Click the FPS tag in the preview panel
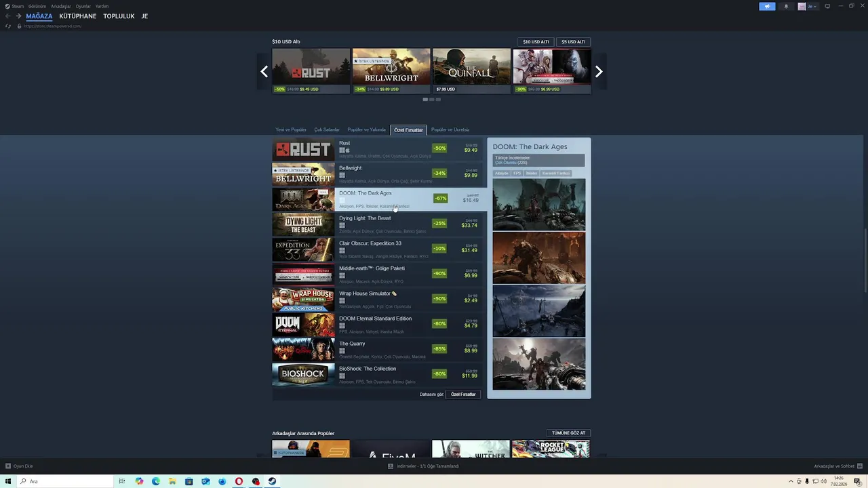This screenshot has width=868, height=488. (x=517, y=174)
